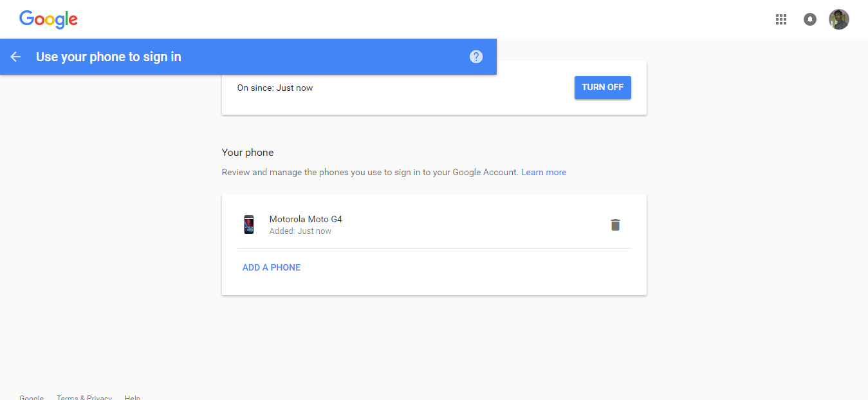Click the 'Your phone' heading

[248, 153]
